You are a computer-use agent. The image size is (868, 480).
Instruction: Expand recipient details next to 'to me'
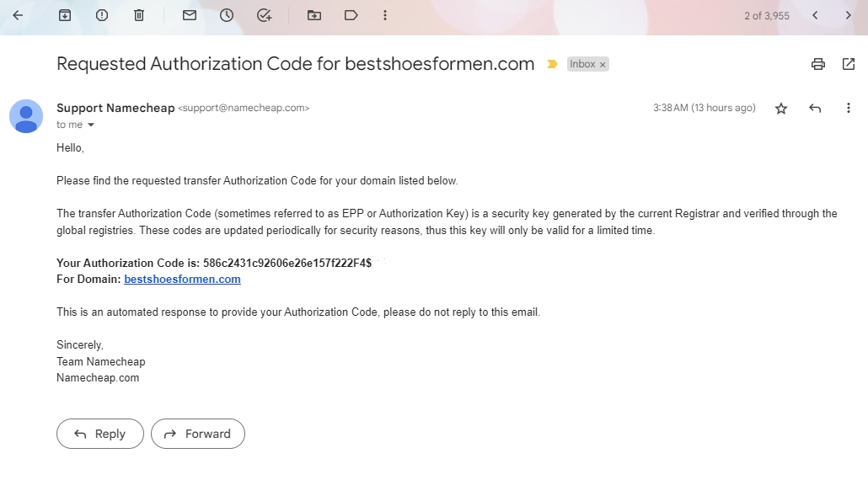pyautogui.click(x=91, y=125)
